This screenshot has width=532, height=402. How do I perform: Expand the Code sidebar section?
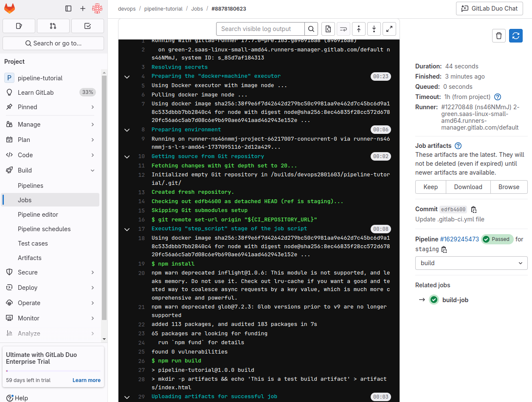[51, 155]
